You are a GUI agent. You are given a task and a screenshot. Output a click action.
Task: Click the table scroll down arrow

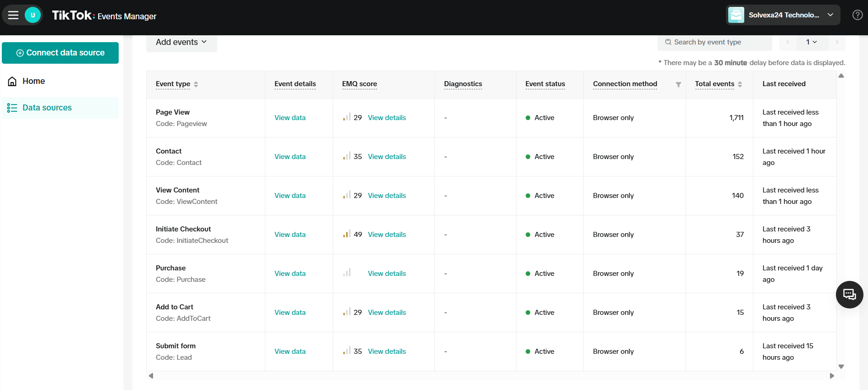click(x=841, y=367)
